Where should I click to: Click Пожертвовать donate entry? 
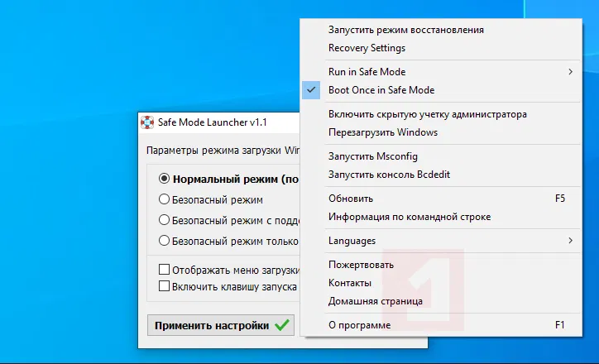pyautogui.click(x=361, y=265)
